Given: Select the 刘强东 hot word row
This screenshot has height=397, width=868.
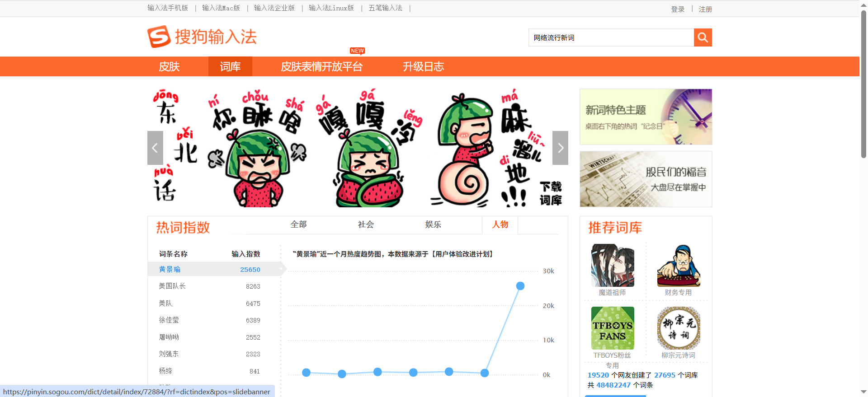Looking at the screenshot, I should click(215, 354).
